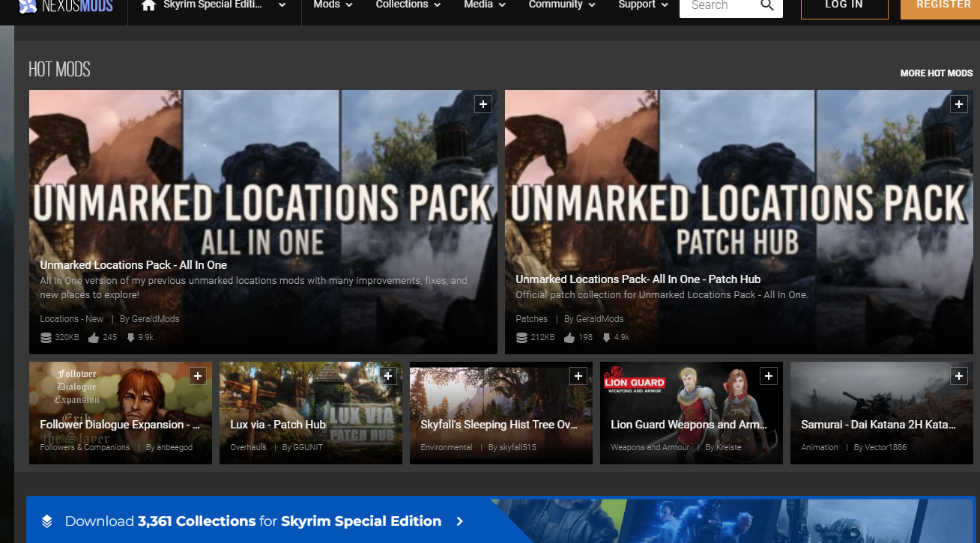Click the Nexus Mods logo icon

28,7
